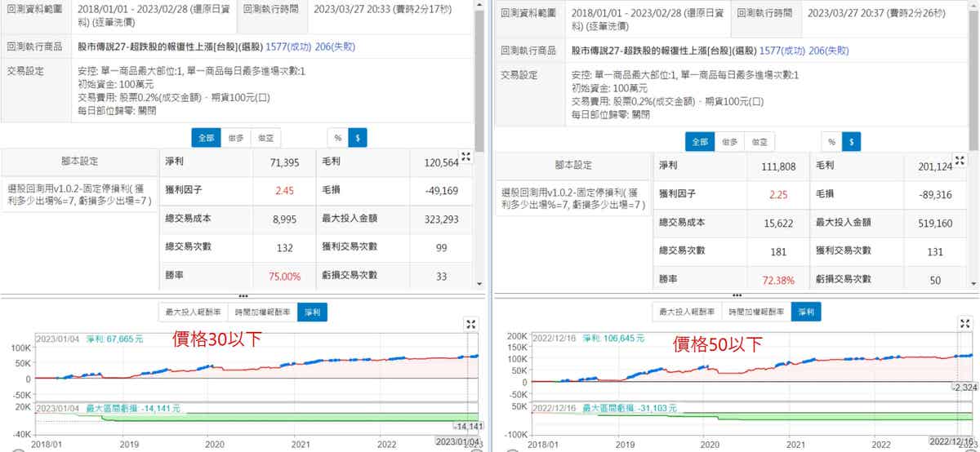Select 淨利 chart tab in left panel
The width and height of the screenshot is (980, 452).
312,312
